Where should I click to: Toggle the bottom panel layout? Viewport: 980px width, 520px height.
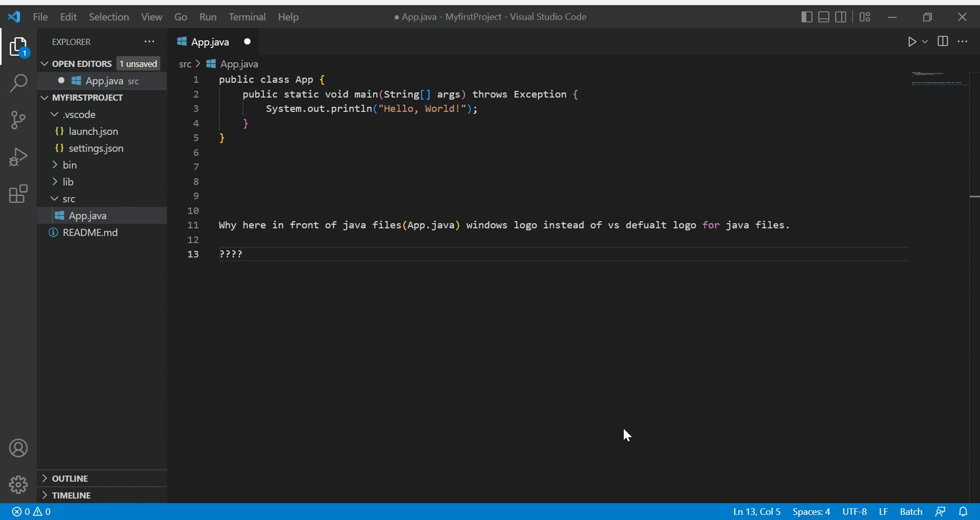point(824,17)
